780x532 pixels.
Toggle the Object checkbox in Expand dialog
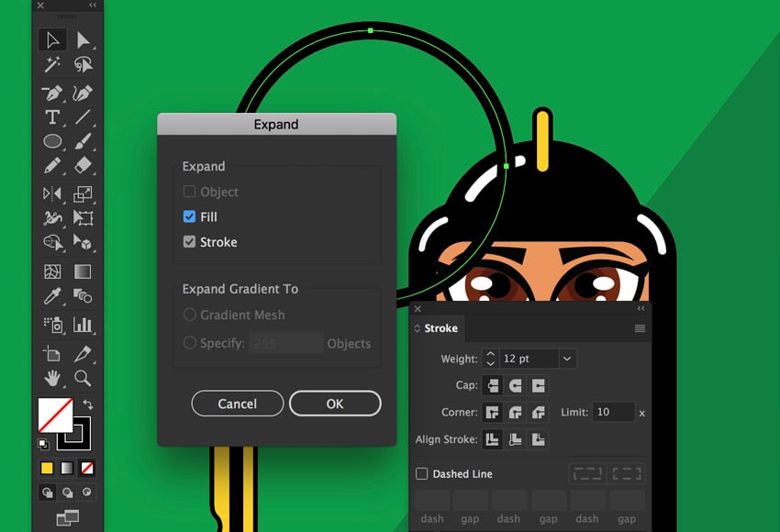pyautogui.click(x=189, y=192)
